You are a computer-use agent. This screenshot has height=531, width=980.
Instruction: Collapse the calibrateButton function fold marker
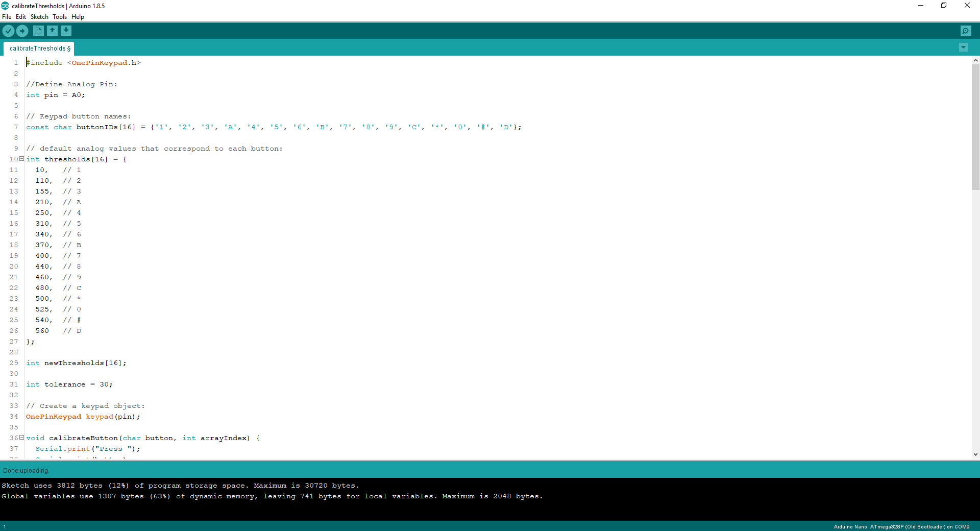pos(21,438)
